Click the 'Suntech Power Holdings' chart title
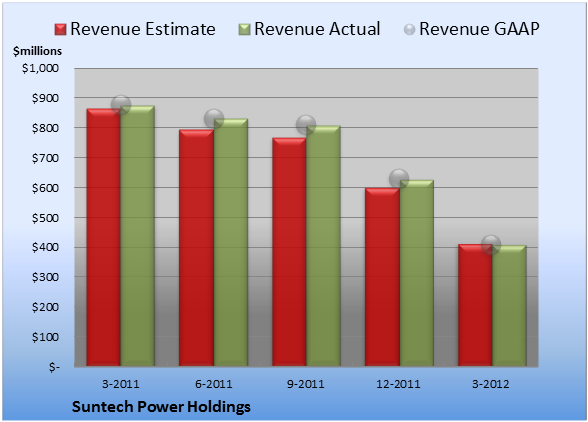588x422 pixels. point(161,407)
